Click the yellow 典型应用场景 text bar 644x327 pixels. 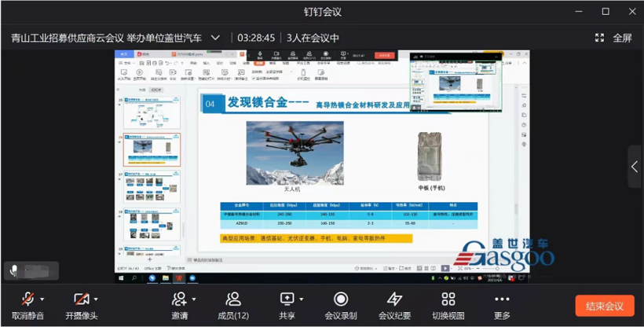317,238
